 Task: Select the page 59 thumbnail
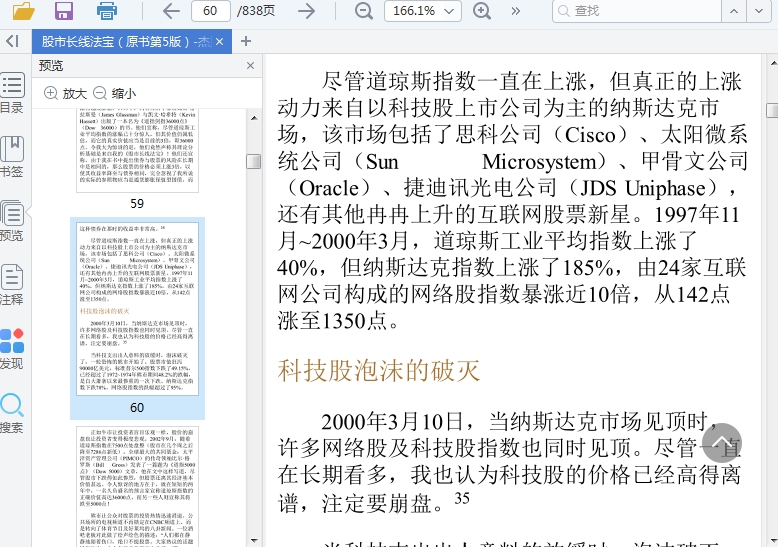point(137,150)
